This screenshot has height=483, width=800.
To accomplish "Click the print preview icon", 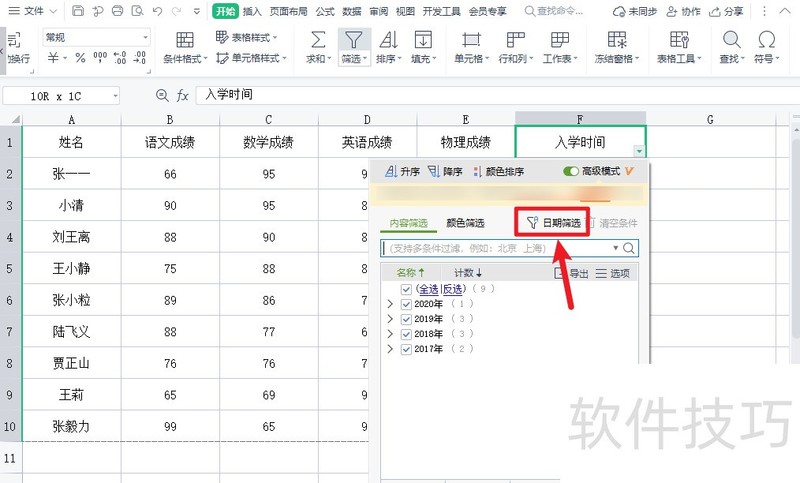I will [x=137, y=11].
